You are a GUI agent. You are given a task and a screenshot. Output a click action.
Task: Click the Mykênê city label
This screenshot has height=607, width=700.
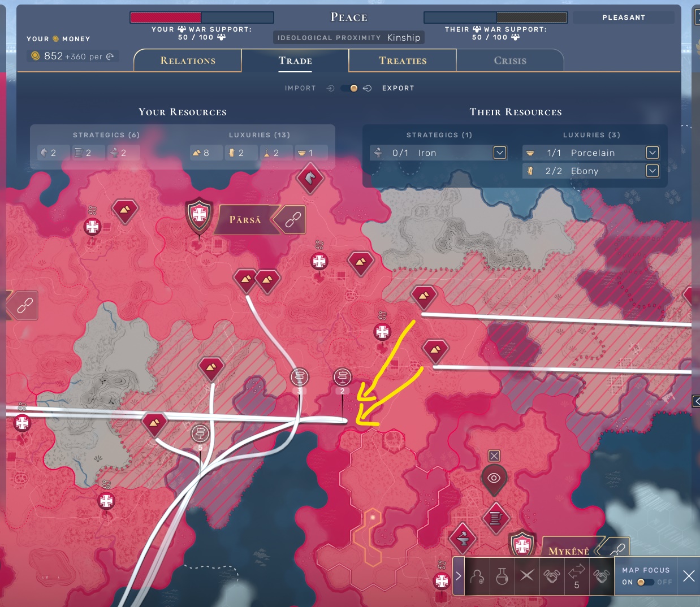click(x=568, y=551)
